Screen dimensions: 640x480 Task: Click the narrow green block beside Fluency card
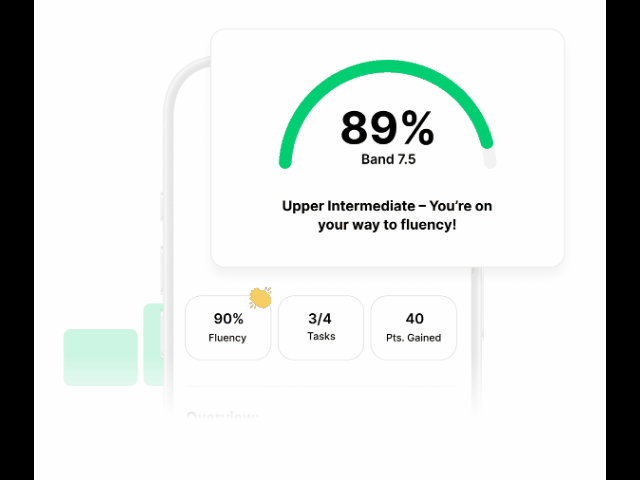click(x=153, y=344)
